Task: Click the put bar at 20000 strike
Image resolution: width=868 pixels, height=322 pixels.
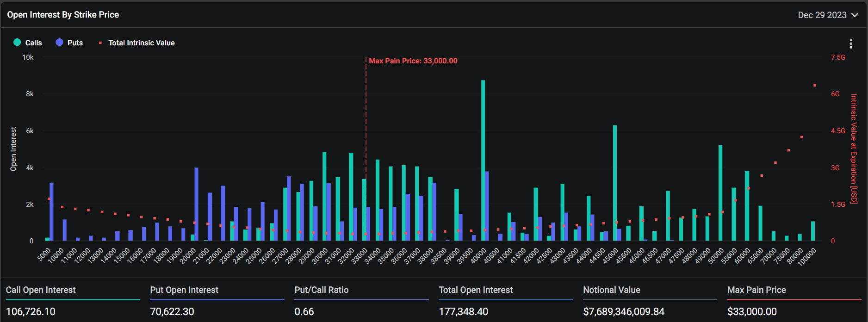Action: (x=196, y=204)
